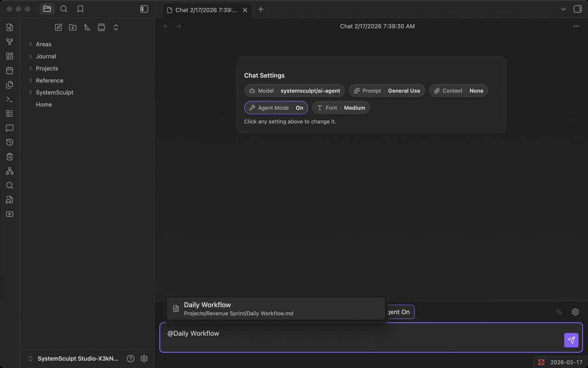Create a new note with the pencil icon

[58, 27]
